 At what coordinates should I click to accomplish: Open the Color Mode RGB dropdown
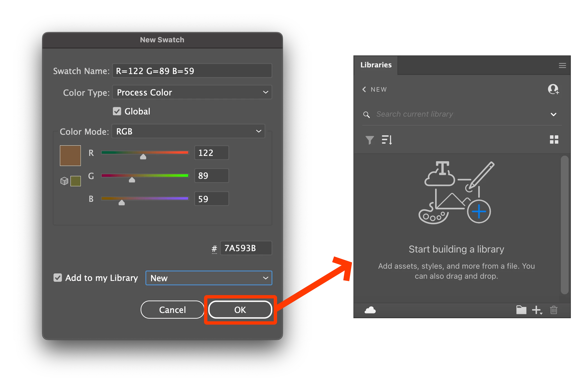pyautogui.click(x=188, y=131)
